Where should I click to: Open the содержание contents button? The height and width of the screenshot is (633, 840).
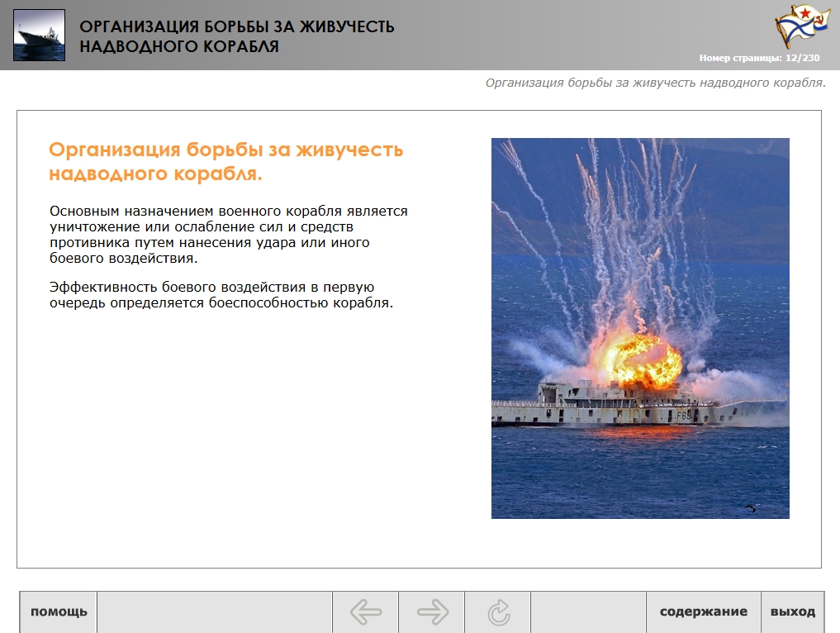click(704, 612)
